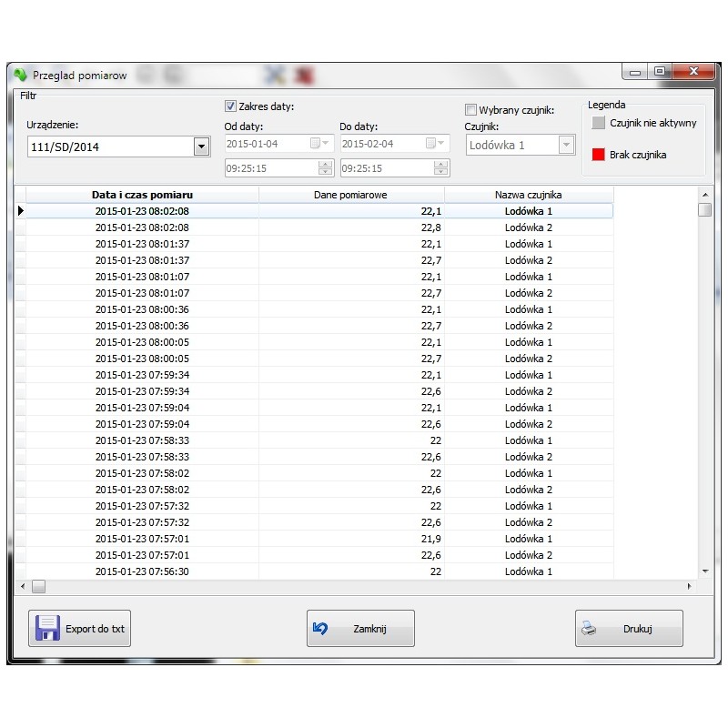Viewport: 728px width, 728px height.
Task: Click the gray Czujnik nie aktywny swatch
Action: pyautogui.click(x=599, y=123)
